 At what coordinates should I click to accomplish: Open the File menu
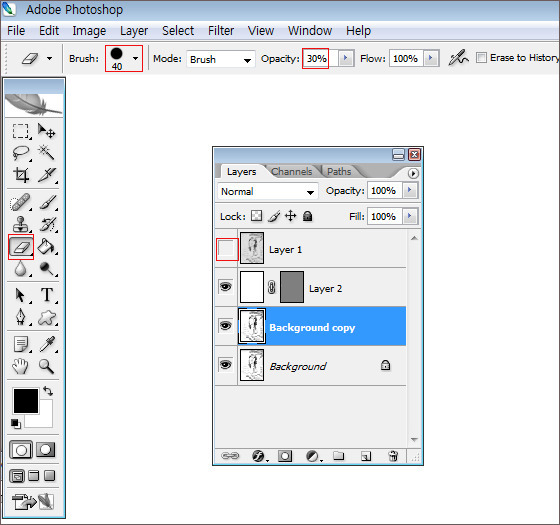(x=16, y=31)
